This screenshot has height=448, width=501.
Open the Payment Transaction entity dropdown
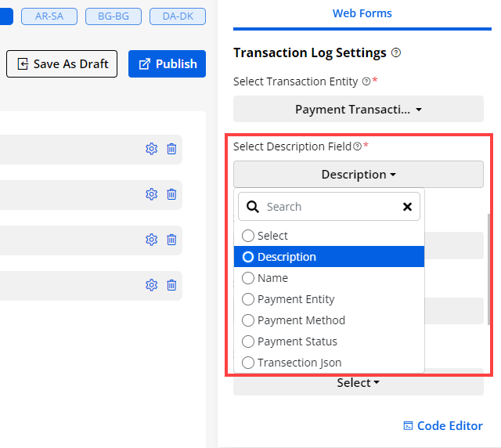[x=358, y=110]
